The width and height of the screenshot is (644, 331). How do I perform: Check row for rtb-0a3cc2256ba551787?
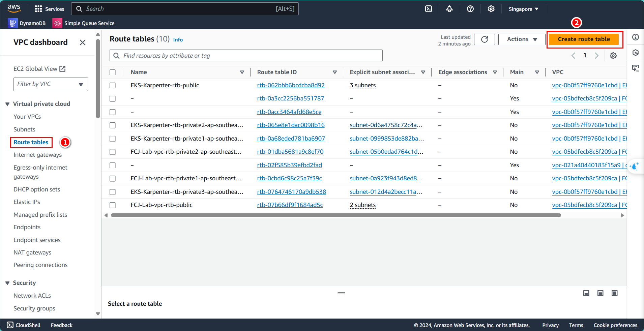pyautogui.click(x=113, y=99)
